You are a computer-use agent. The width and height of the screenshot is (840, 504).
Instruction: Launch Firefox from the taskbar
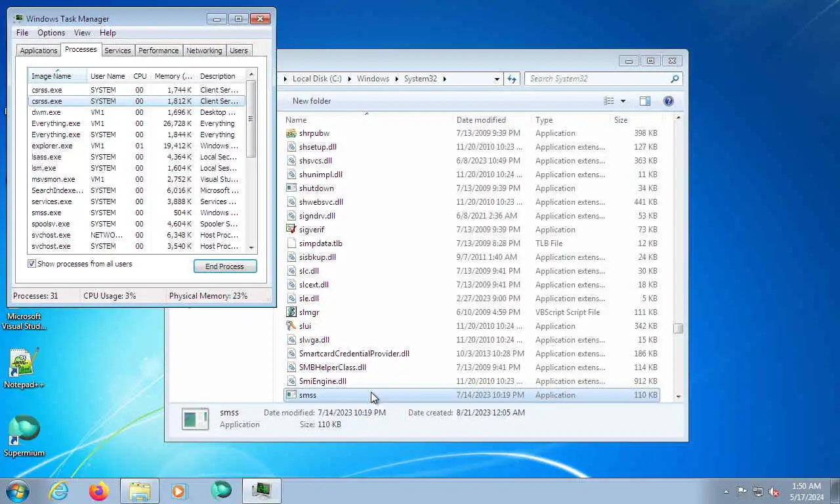click(x=99, y=491)
